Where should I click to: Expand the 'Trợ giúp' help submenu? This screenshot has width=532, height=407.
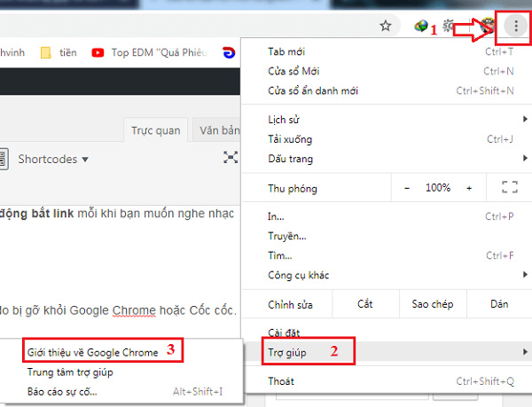click(x=385, y=352)
